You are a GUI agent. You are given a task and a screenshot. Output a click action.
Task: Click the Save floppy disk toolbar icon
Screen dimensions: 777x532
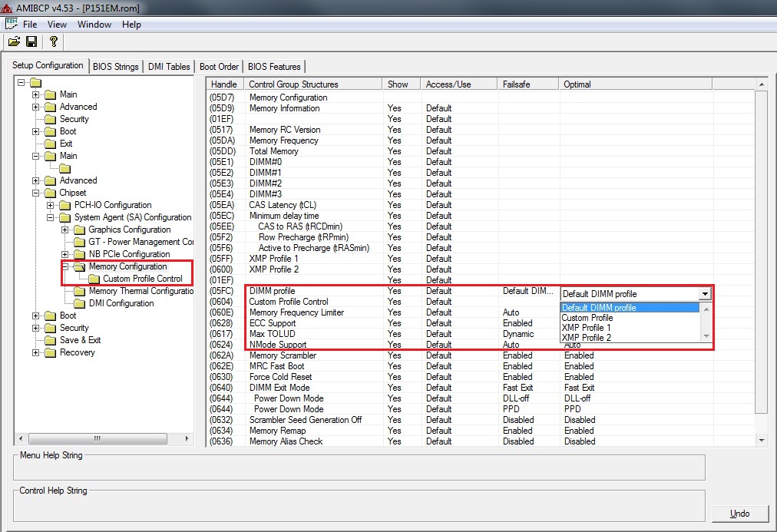(31, 41)
